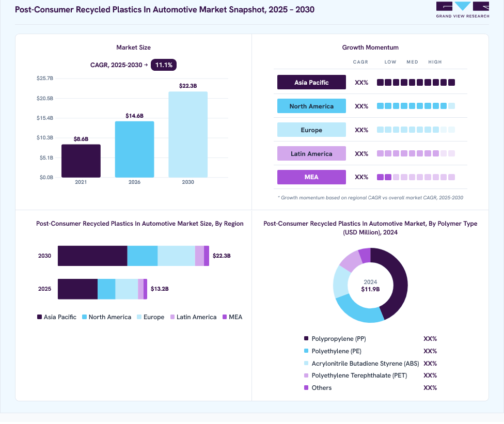Toggle Europe legend swatch in regional chart

coord(139,317)
